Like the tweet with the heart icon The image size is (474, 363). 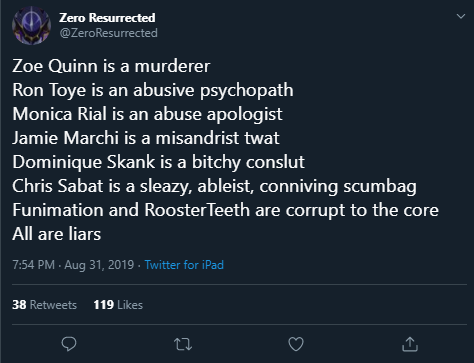coord(296,344)
